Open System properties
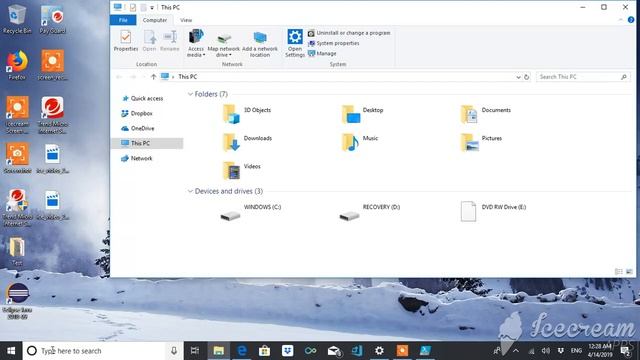Screen dimensions: 640x360 [x=333, y=43]
